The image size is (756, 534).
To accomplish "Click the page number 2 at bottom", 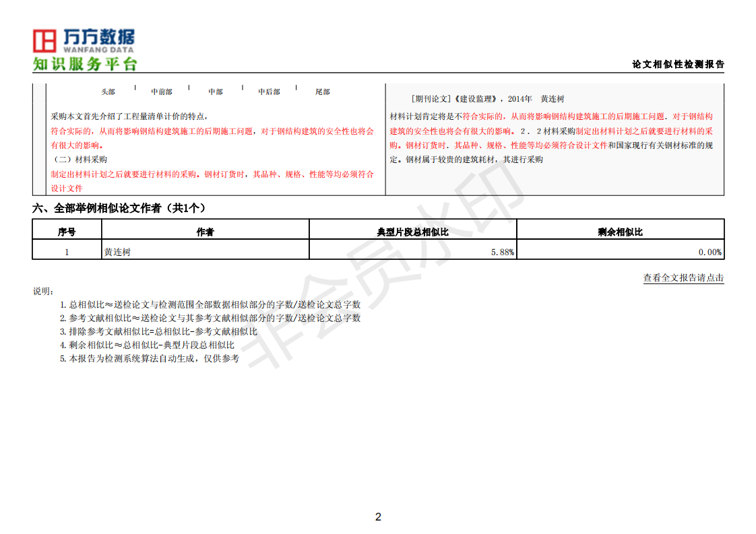I will point(378,516).
